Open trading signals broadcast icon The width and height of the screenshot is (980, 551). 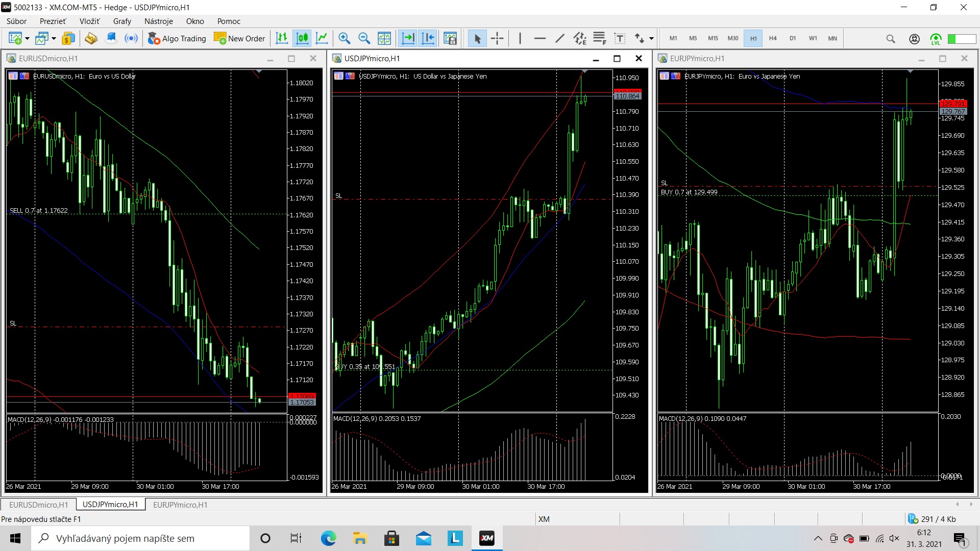pyautogui.click(x=131, y=38)
